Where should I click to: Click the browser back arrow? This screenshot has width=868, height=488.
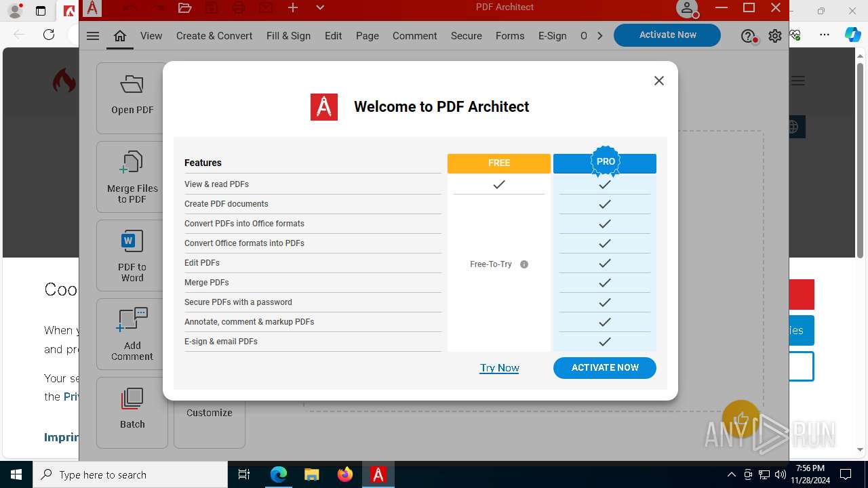coord(19,35)
